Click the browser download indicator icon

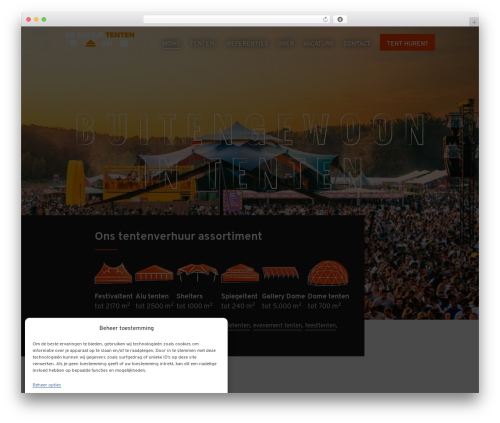tap(340, 20)
